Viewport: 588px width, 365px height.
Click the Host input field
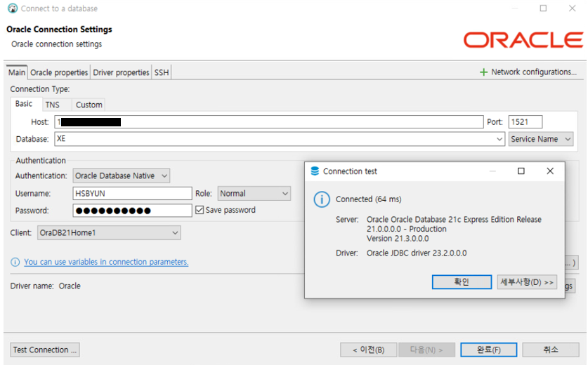tap(269, 122)
